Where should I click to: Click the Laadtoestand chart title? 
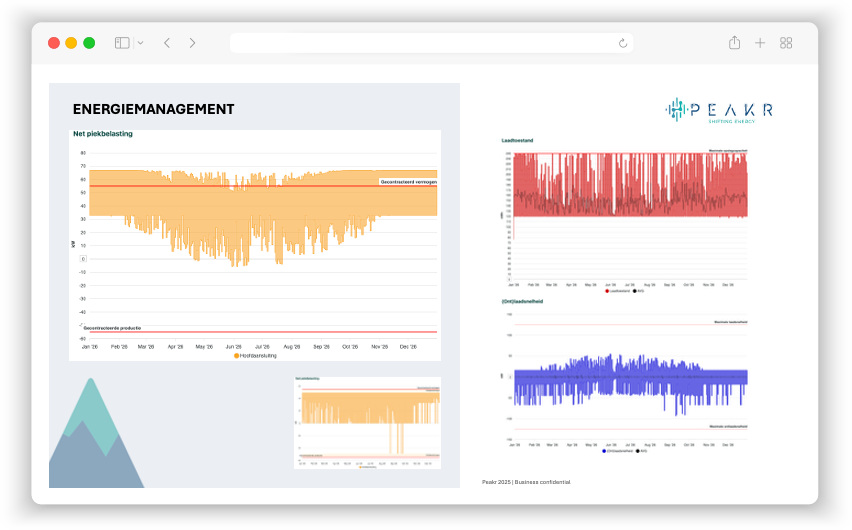517,141
